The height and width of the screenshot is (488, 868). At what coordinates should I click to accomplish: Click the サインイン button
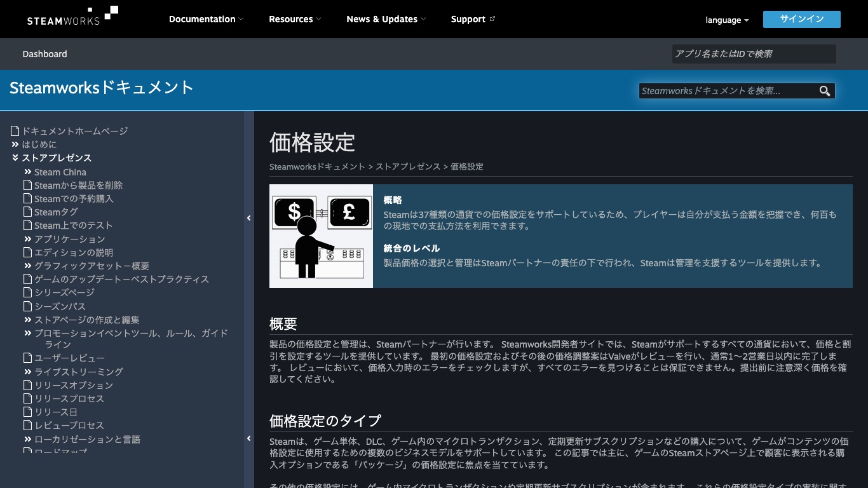[x=802, y=19]
